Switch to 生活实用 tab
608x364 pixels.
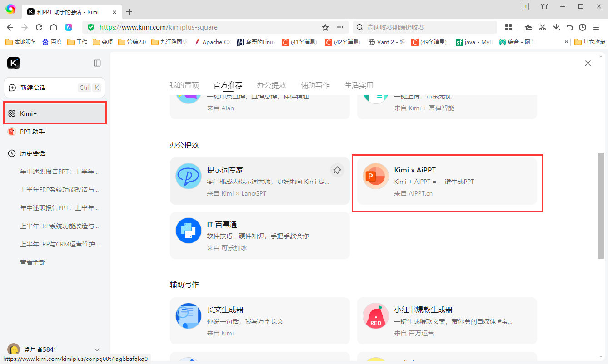point(359,85)
